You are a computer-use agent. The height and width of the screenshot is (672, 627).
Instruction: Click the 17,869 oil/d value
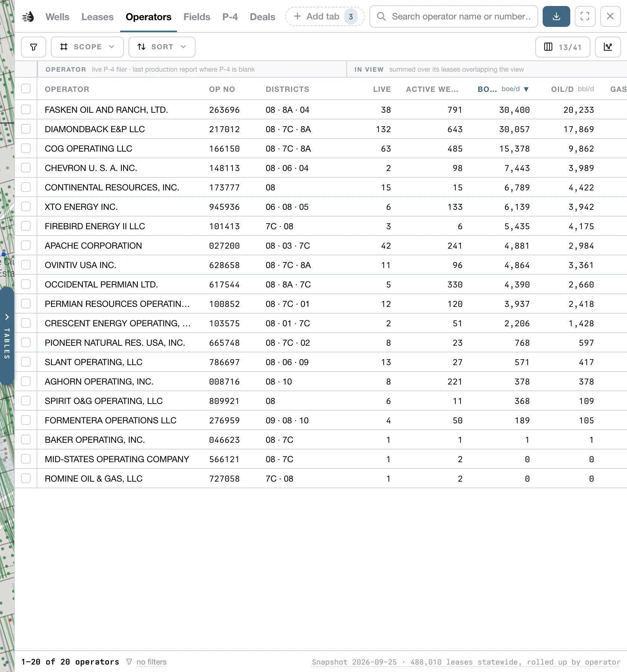(x=578, y=129)
